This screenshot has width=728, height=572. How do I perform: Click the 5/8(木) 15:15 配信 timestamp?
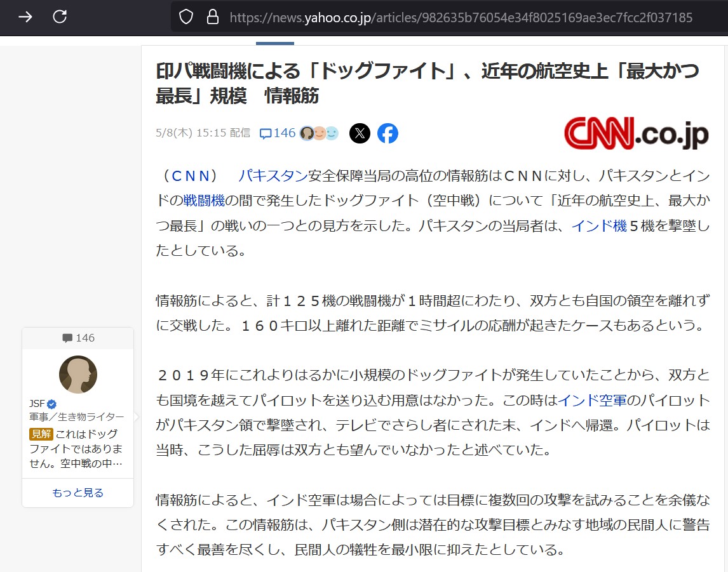[203, 133]
